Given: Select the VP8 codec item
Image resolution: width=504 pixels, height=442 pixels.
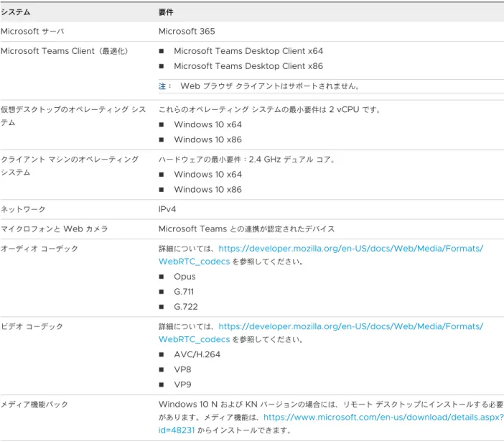Looking at the screenshot, I should tap(182, 369).
